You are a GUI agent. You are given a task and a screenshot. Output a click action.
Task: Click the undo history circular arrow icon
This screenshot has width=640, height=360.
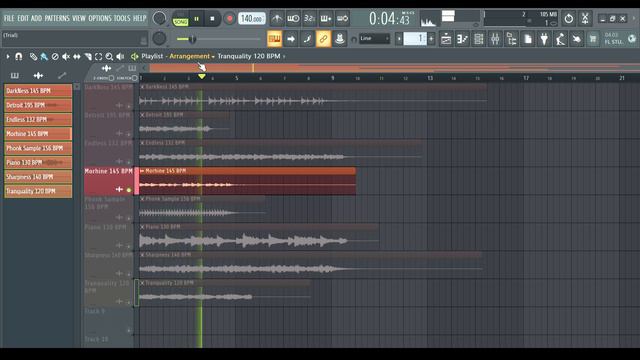569,18
